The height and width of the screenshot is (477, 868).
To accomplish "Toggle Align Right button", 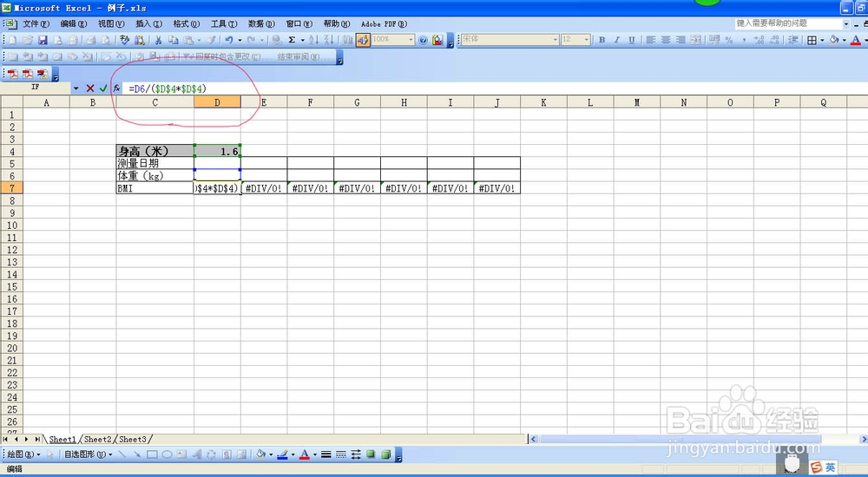I will coord(681,40).
